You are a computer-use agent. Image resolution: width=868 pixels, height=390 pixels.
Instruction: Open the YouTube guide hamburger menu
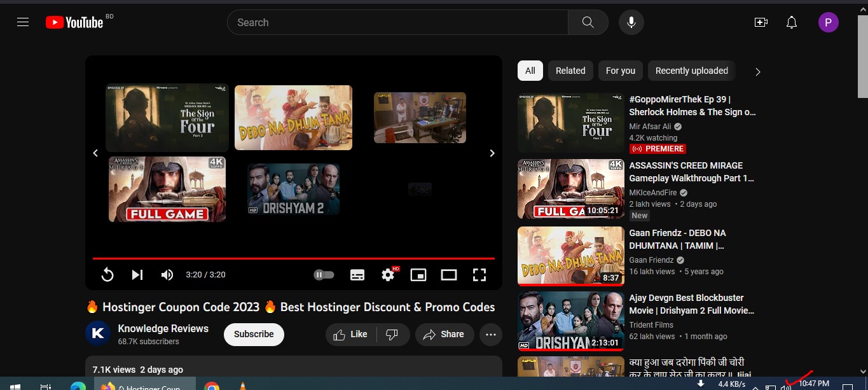(23, 22)
